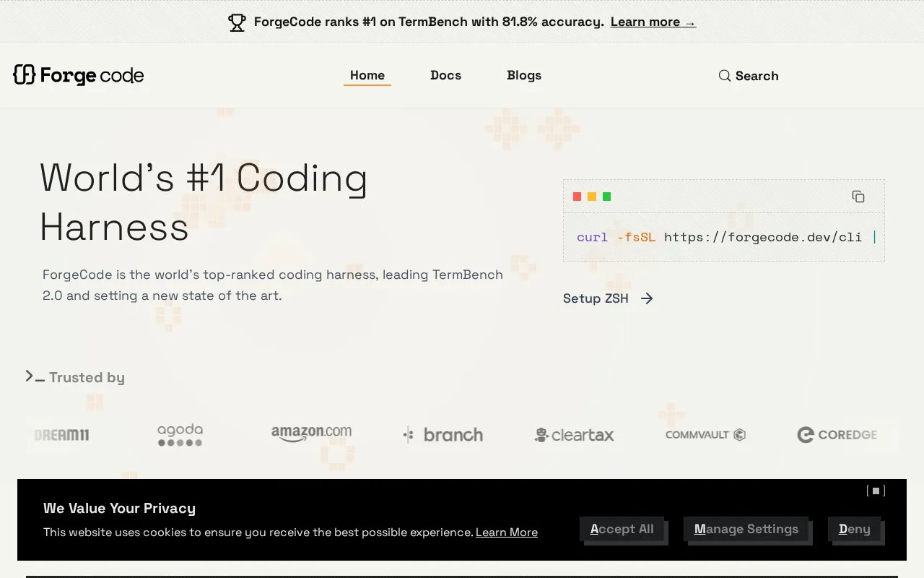Image resolution: width=924 pixels, height=578 pixels.
Task: Go to the Blogs page
Action: (524, 75)
